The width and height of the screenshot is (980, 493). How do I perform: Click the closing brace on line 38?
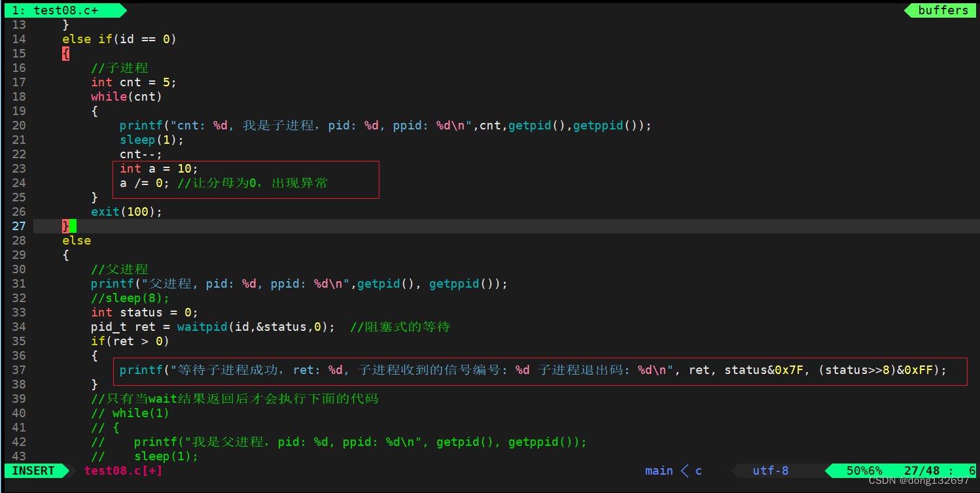(x=94, y=384)
